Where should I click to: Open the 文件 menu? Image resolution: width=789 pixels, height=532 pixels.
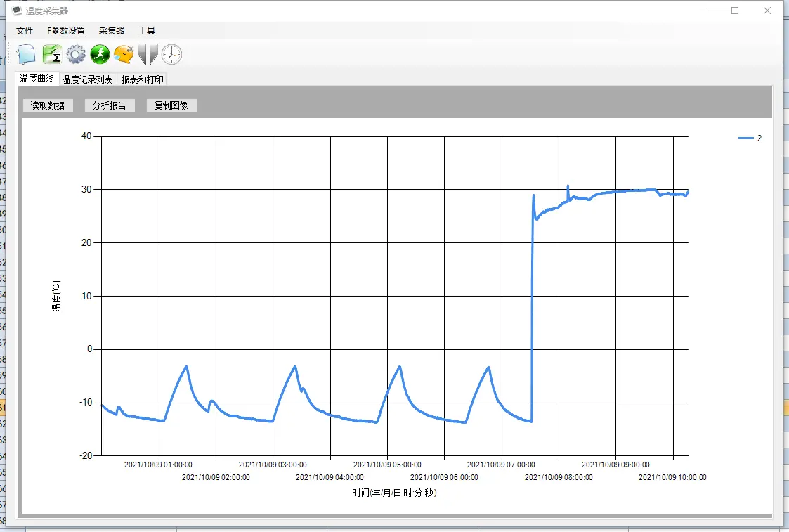(x=25, y=31)
